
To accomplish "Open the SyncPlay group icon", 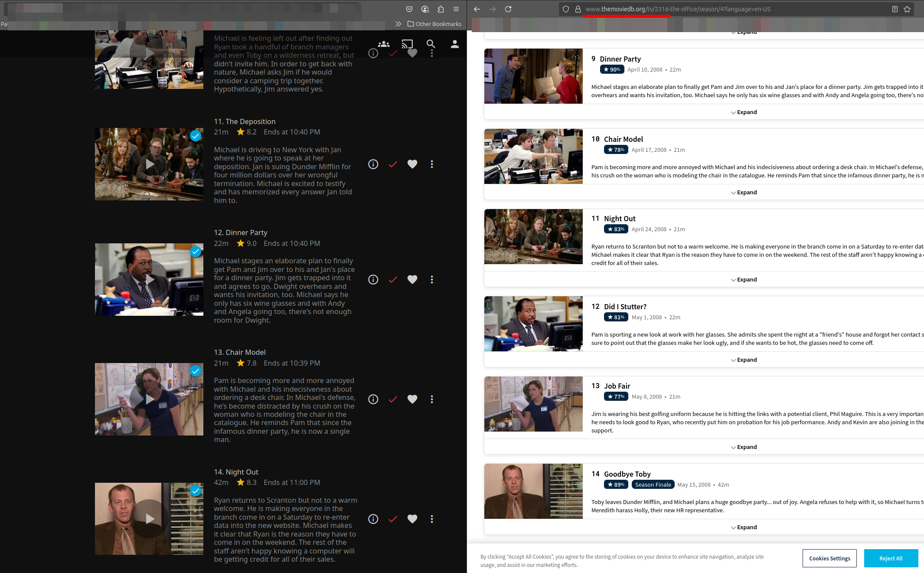I will click(x=384, y=44).
